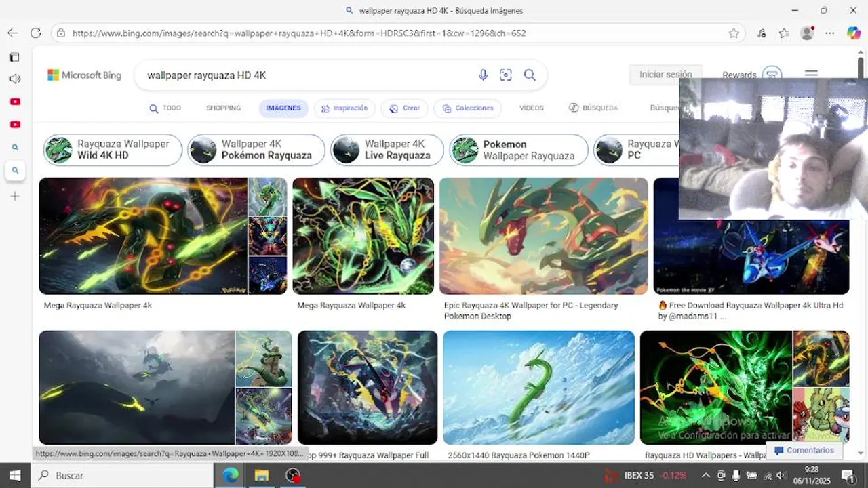Screen dimensions: 868x488
Task: Select the IMÁGENES tab
Action: coord(283,108)
